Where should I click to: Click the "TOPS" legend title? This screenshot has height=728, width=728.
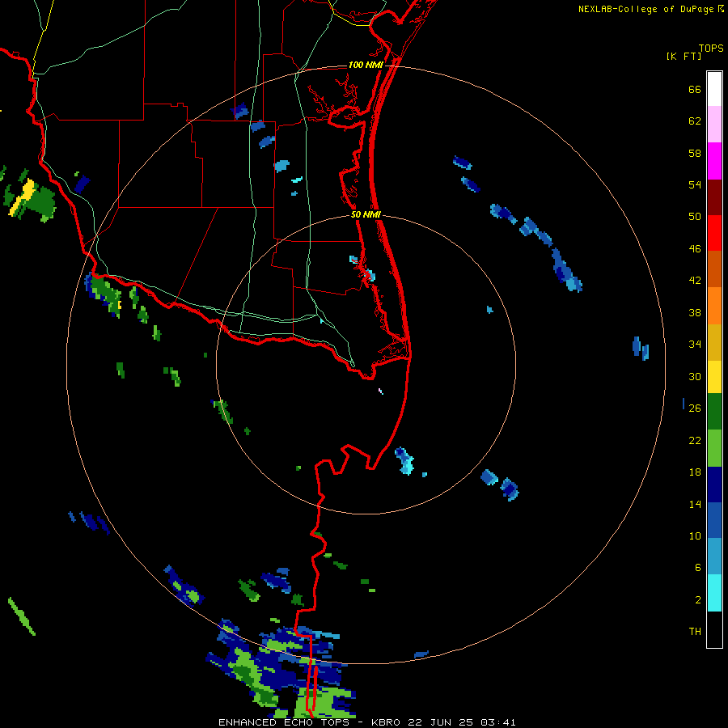pyautogui.click(x=711, y=48)
